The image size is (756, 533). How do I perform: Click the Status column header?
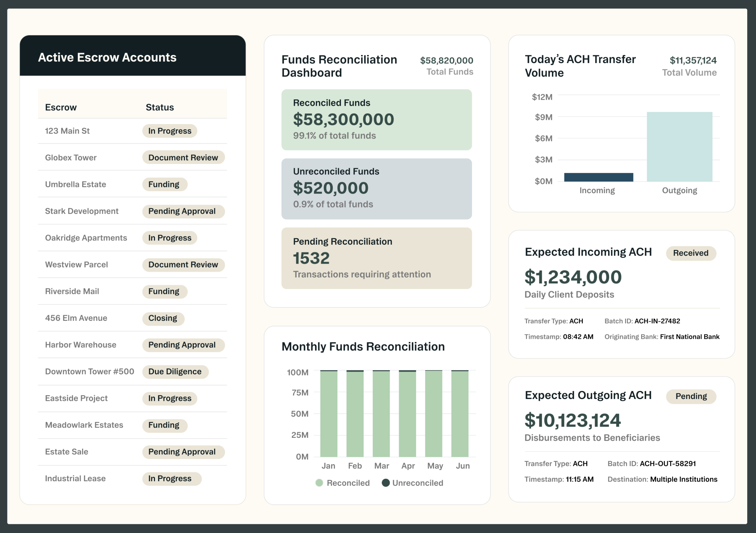tap(160, 108)
